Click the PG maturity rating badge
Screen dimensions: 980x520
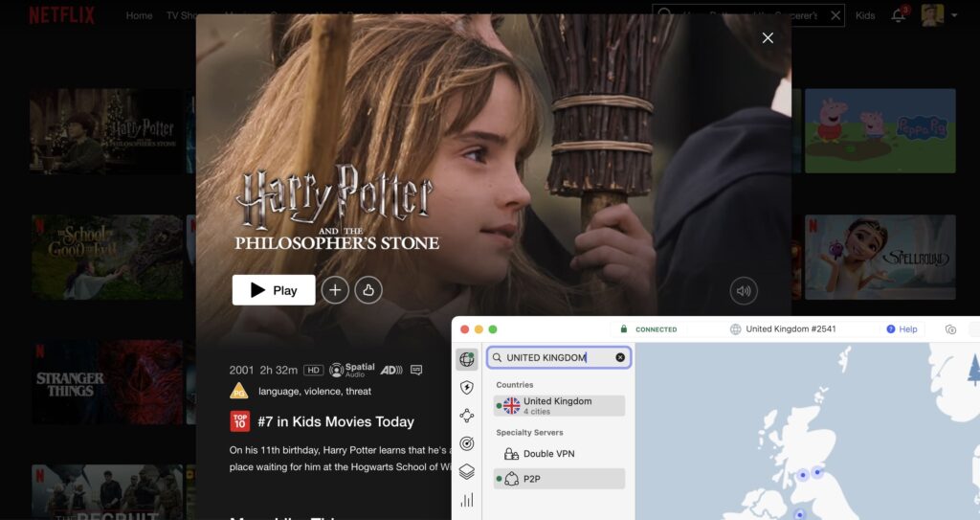(x=238, y=392)
